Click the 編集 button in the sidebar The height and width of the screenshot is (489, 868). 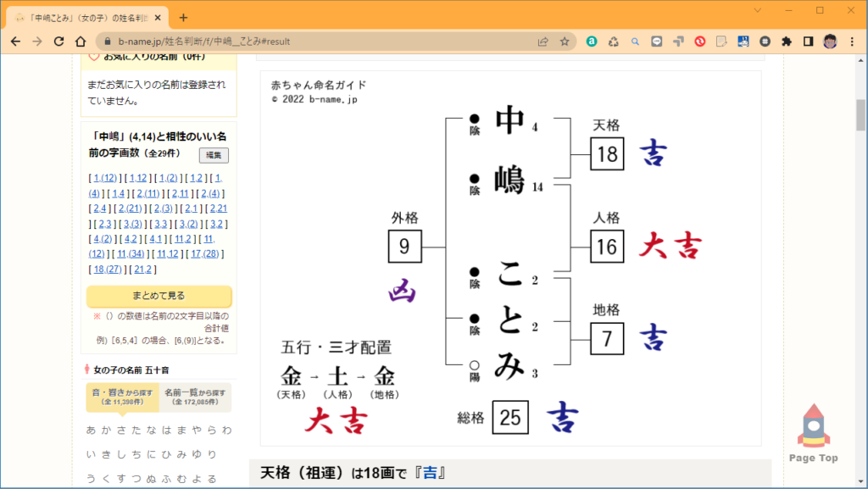coord(213,155)
